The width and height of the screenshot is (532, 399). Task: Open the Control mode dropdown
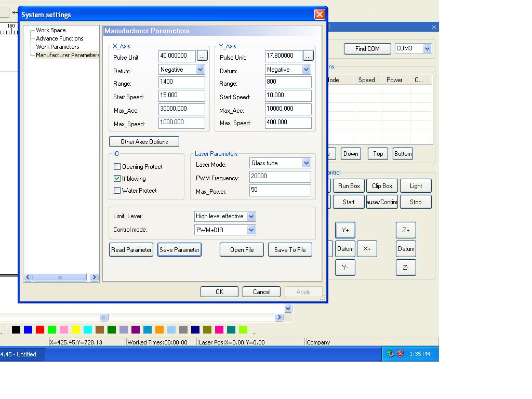251,230
